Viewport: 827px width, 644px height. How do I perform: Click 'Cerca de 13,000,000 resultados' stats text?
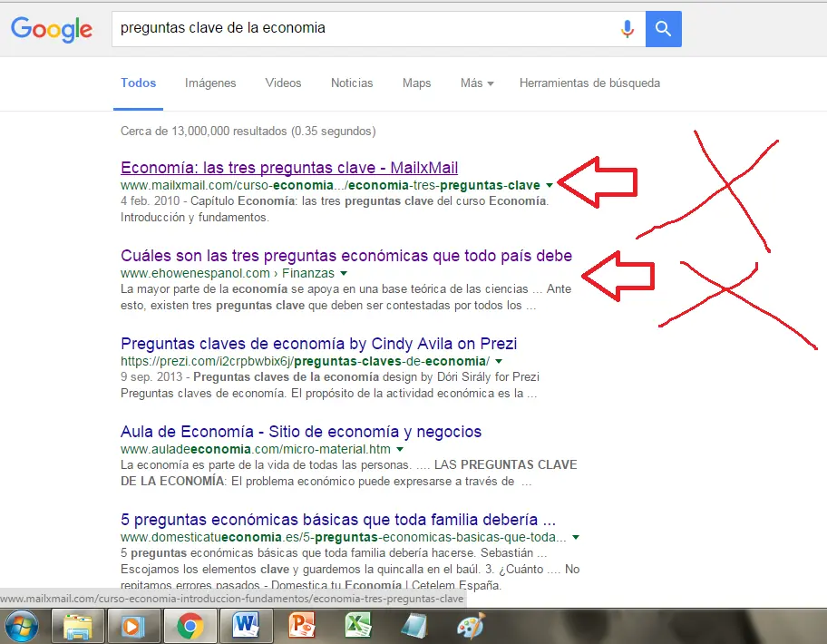tap(248, 132)
